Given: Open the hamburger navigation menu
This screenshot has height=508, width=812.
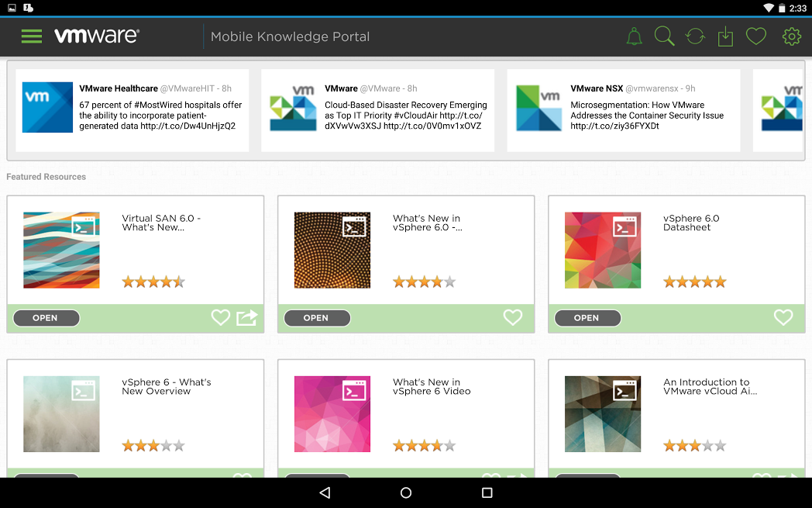Looking at the screenshot, I should (x=32, y=36).
